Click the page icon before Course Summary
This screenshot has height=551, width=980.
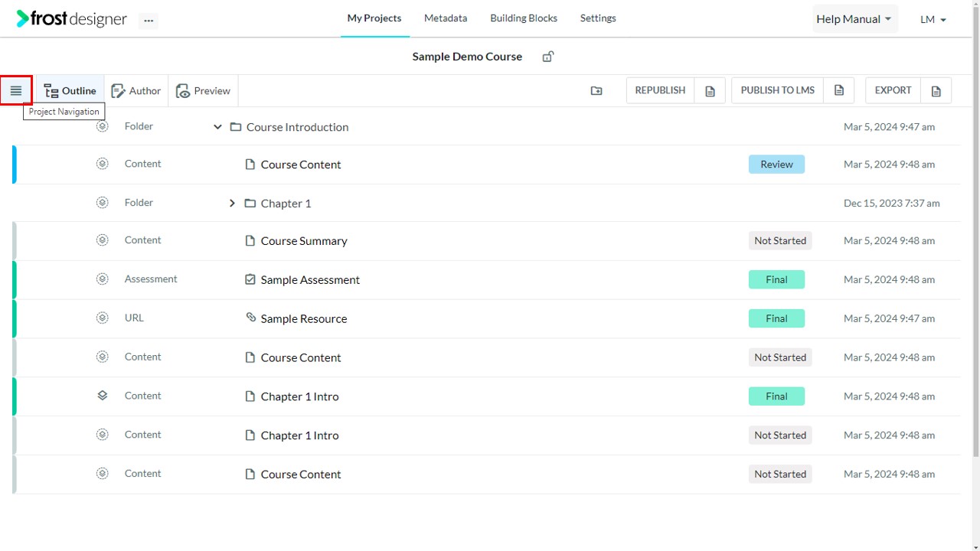coord(250,241)
